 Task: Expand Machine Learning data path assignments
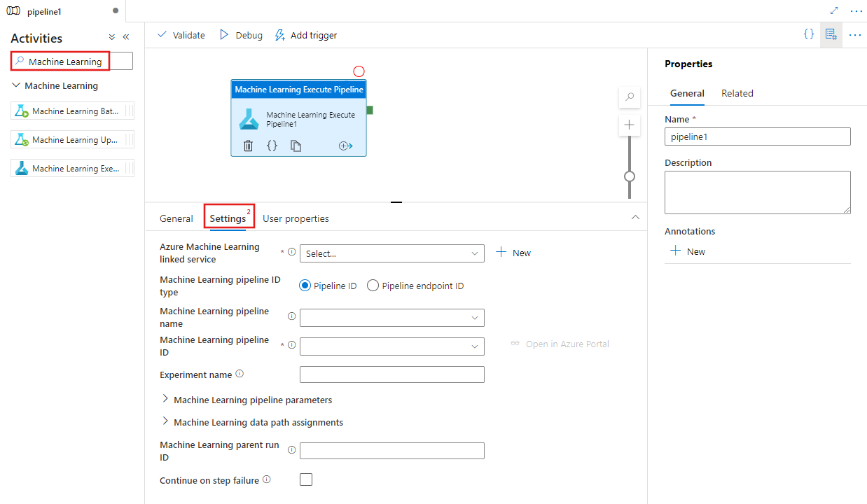(x=165, y=422)
